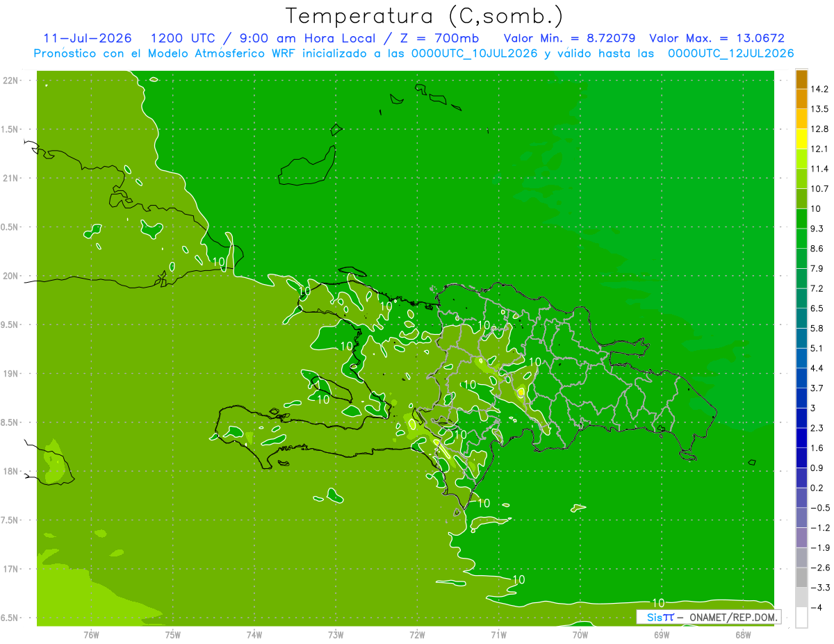834x644 pixels.
Task: Click the title "Temperatura (C,somb.)"
Action: (425, 15)
